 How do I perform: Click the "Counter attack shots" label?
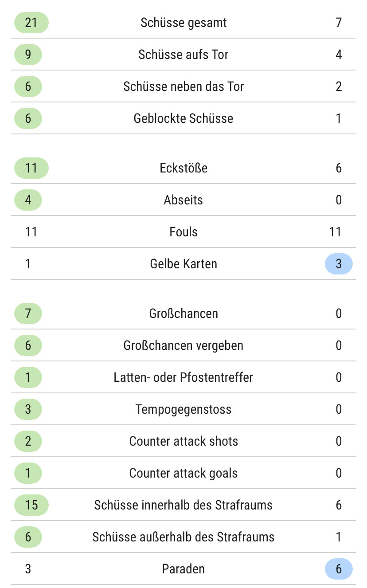183,441
